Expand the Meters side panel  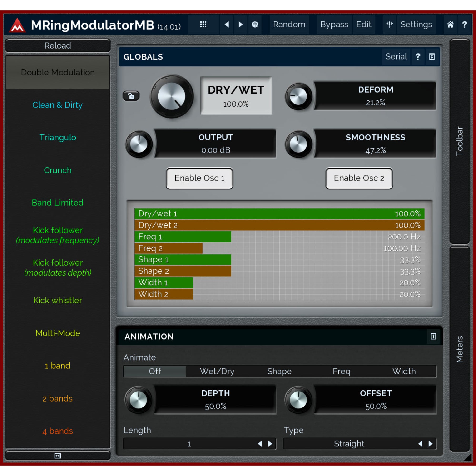[x=460, y=349]
